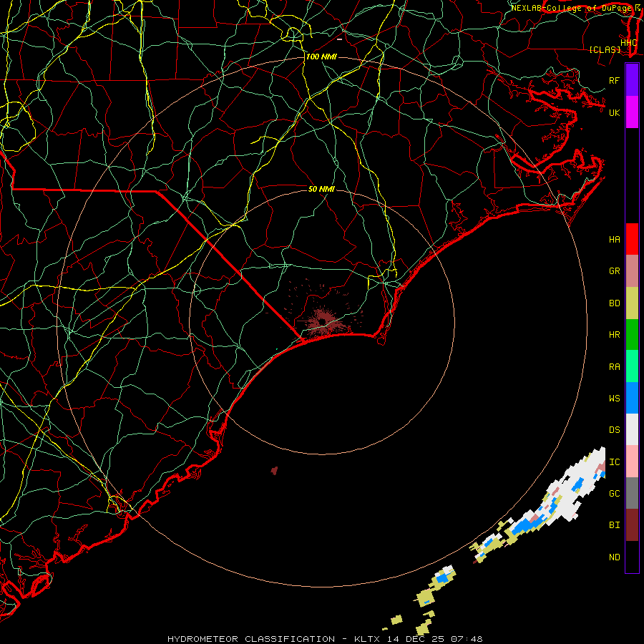Select the WS blue legend swatch

click(x=632, y=398)
